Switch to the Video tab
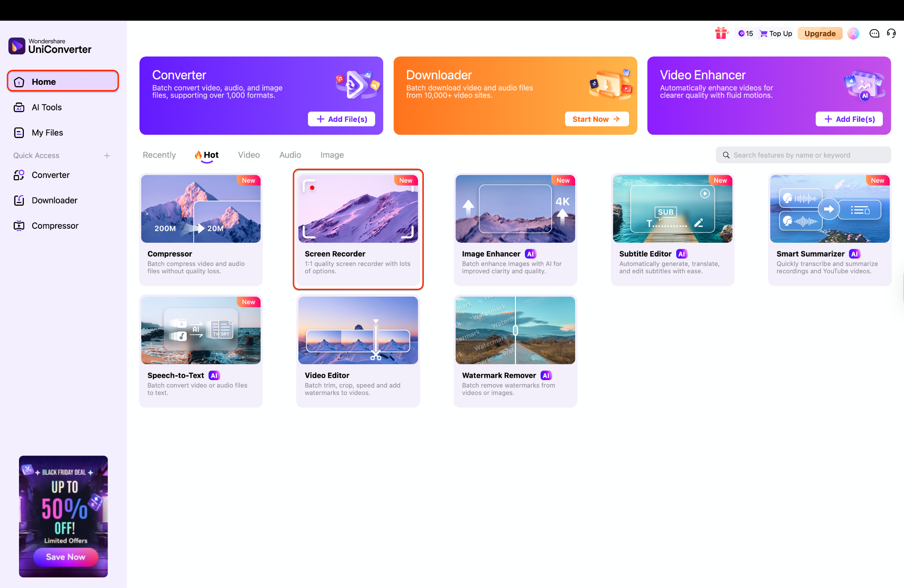 pyautogui.click(x=249, y=155)
